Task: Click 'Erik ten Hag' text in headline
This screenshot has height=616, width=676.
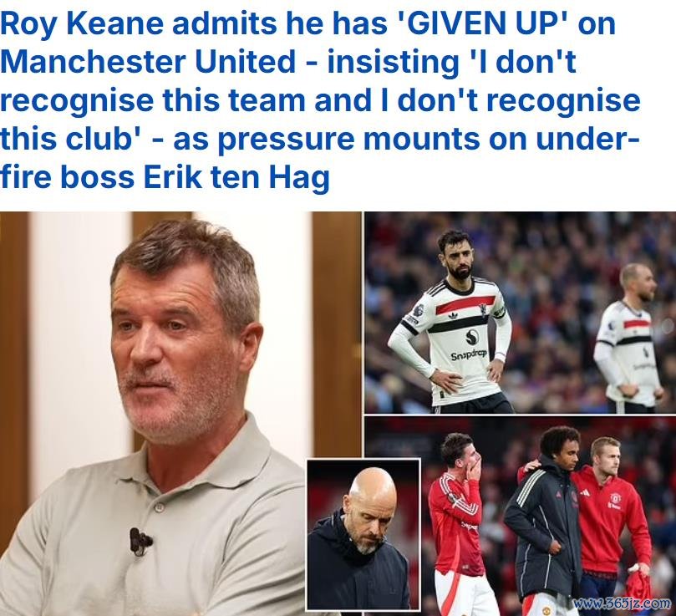Action: [x=236, y=177]
